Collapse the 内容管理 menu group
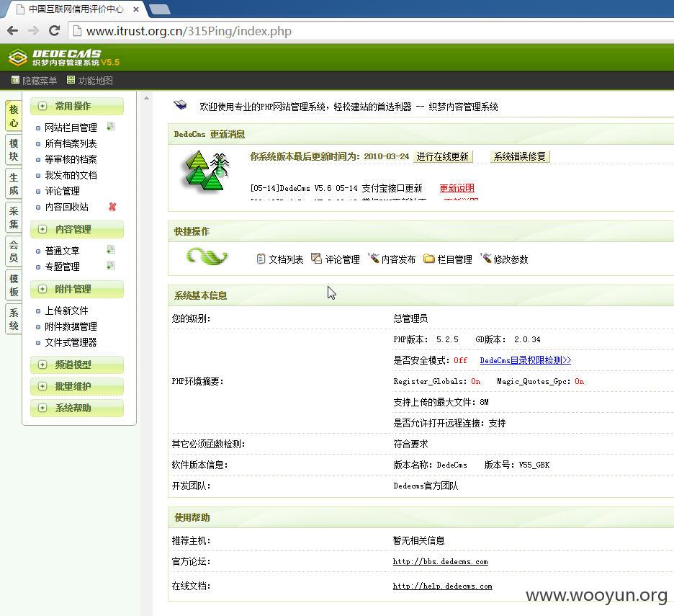This screenshot has height=616, width=674. pos(77,229)
